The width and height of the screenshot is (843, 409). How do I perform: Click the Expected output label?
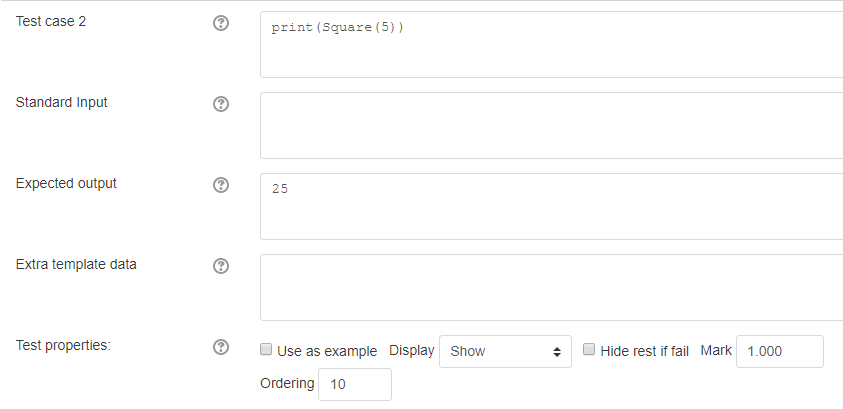[x=66, y=184]
